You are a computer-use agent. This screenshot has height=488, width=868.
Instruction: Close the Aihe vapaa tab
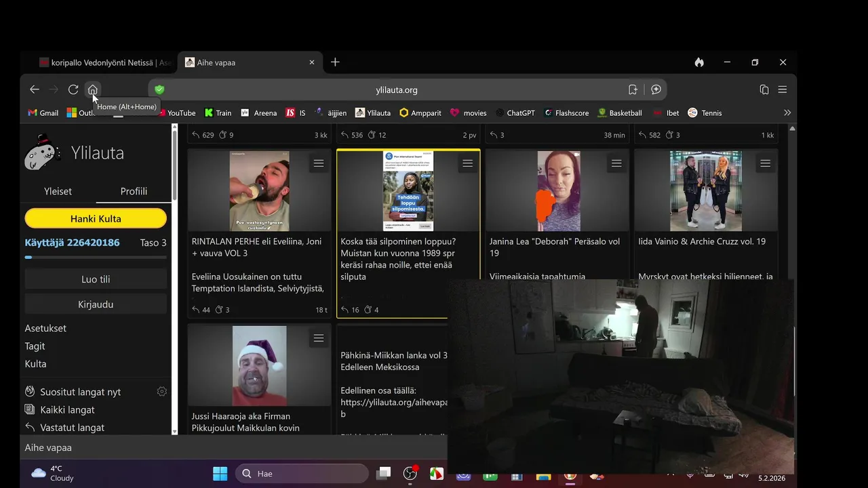(312, 62)
